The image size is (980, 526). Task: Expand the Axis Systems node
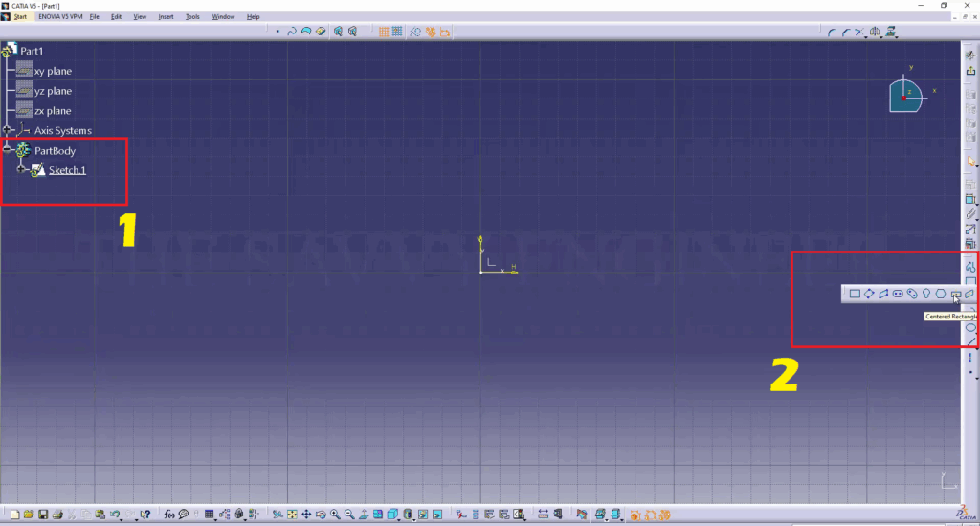click(8, 130)
